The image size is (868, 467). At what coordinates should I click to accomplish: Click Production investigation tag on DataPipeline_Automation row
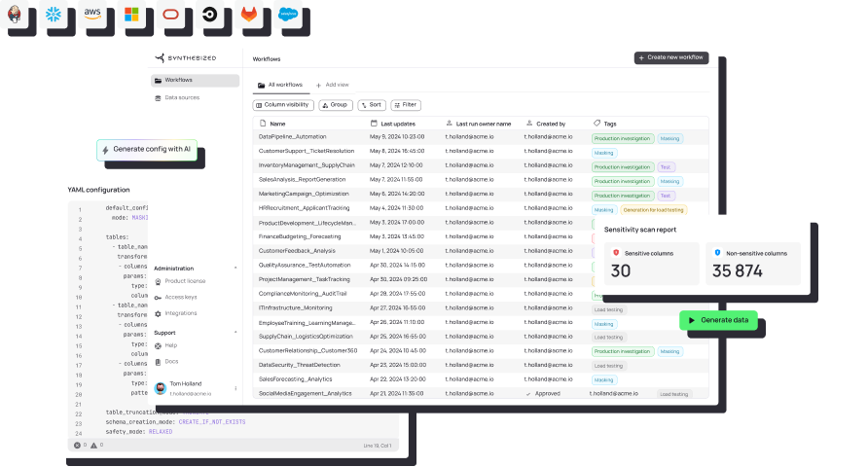[622, 139]
